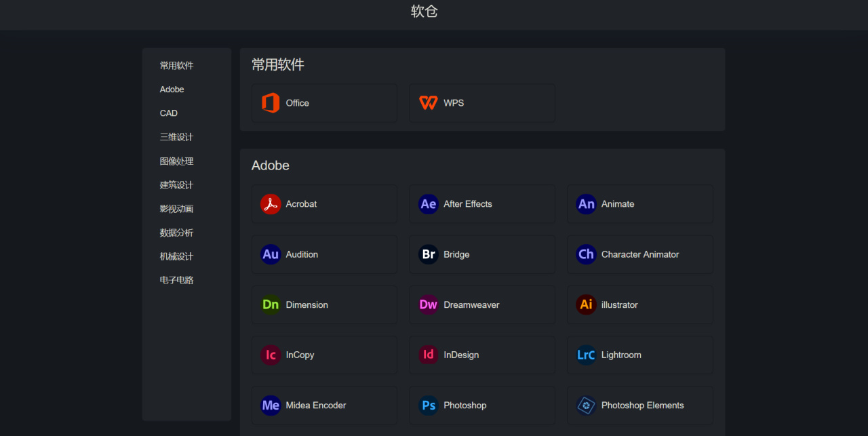Click the WPS logo icon
Image resolution: width=868 pixels, height=436 pixels.
[x=429, y=103]
